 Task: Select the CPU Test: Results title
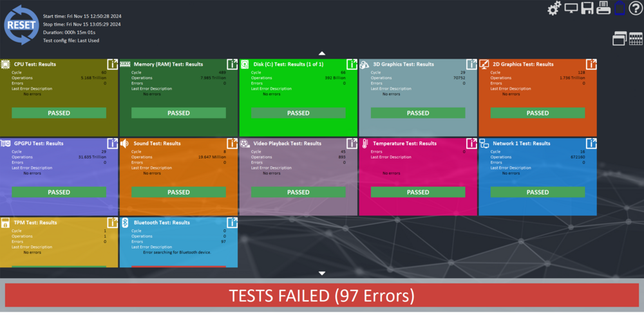pyautogui.click(x=35, y=64)
